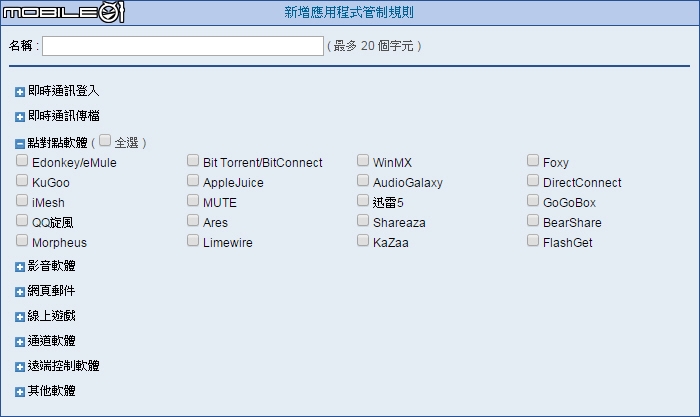The height and width of the screenshot is (417, 700).
Task: Check the AudioGalaxy checkbox
Action: [x=363, y=180]
